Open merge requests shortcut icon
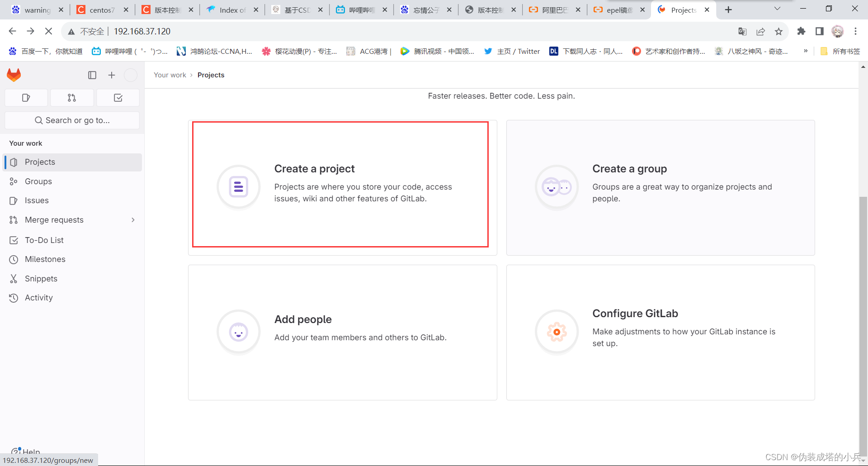Image resolution: width=868 pixels, height=466 pixels. click(72, 98)
